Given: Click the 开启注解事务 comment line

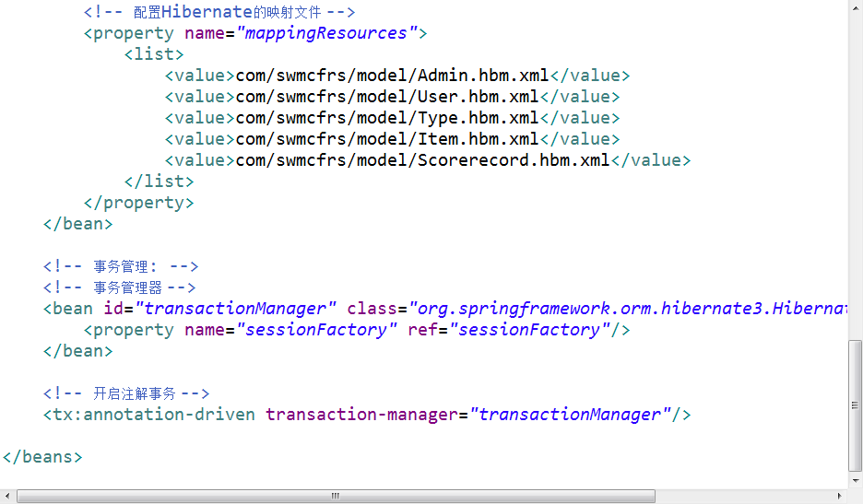Looking at the screenshot, I should click(126, 393).
